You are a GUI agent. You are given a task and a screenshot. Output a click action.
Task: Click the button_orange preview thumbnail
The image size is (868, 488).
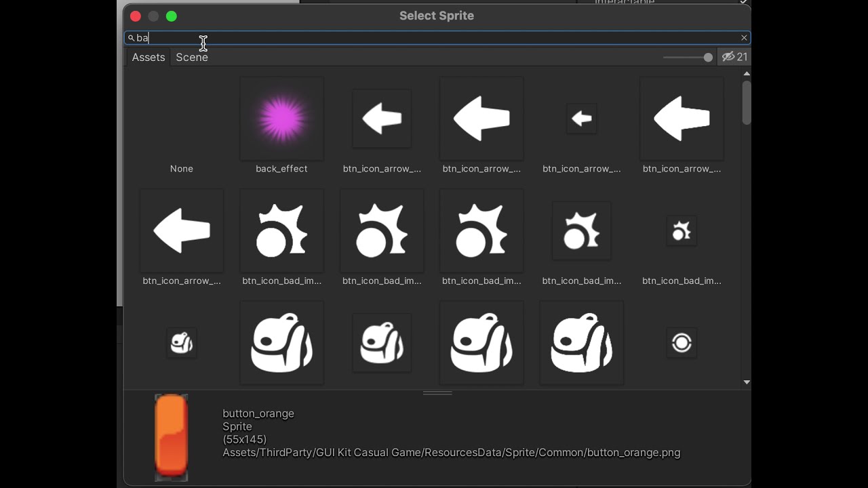(x=171, y=436)
